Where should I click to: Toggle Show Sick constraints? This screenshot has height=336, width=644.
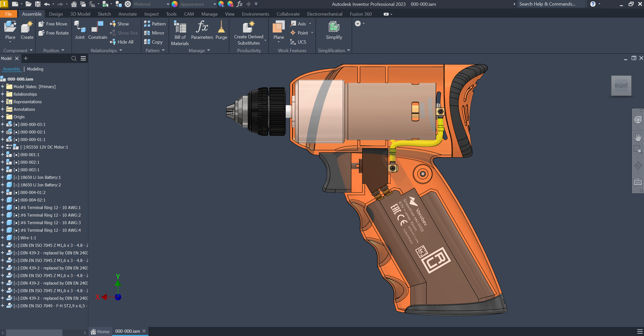124,33
